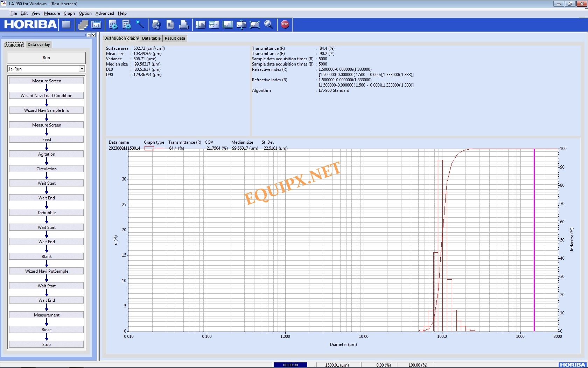Open measurement conditions grid-with-gear icon
The image size is (588, 368).
pyautogui.click(x=113, y=25)
